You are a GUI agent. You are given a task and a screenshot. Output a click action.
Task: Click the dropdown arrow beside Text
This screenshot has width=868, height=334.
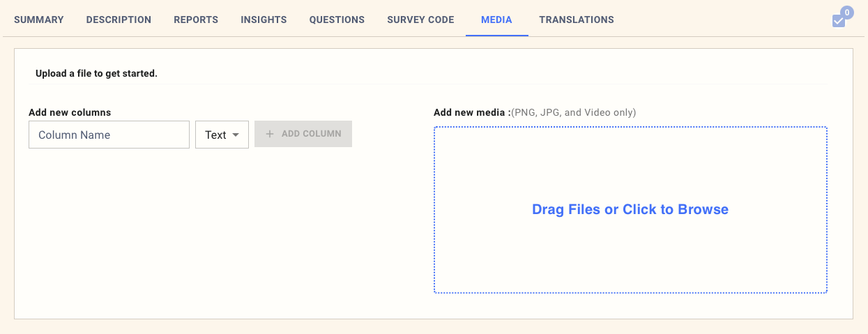pyautogui.click(x=236, y=135)
